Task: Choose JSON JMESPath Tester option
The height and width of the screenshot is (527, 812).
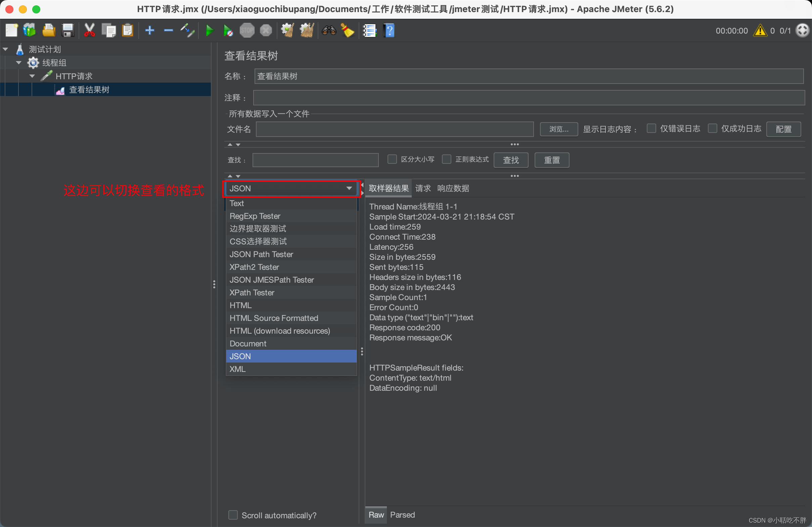Action: click(291, 280)
